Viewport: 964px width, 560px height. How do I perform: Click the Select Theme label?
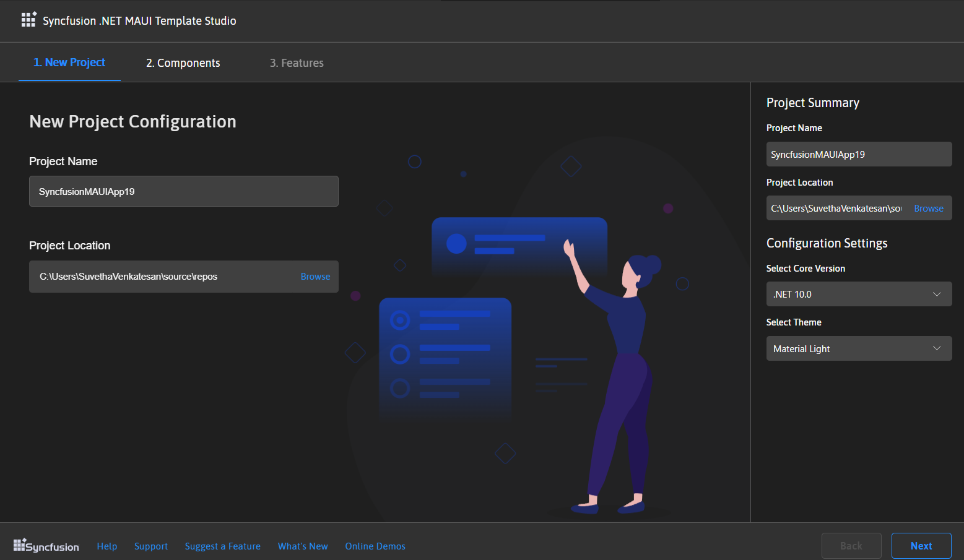pos(794,322)
